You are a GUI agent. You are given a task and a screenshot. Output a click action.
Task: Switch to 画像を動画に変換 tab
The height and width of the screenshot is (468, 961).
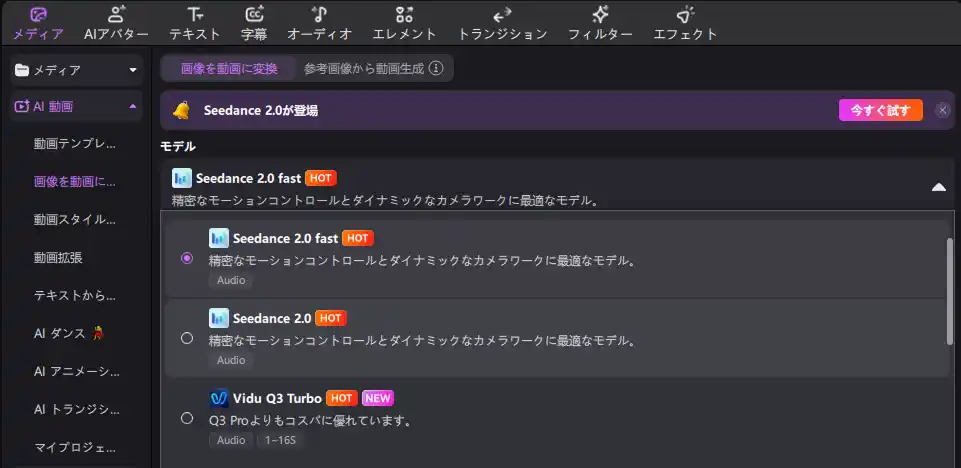pyautogui.click(x=229, y=69)
